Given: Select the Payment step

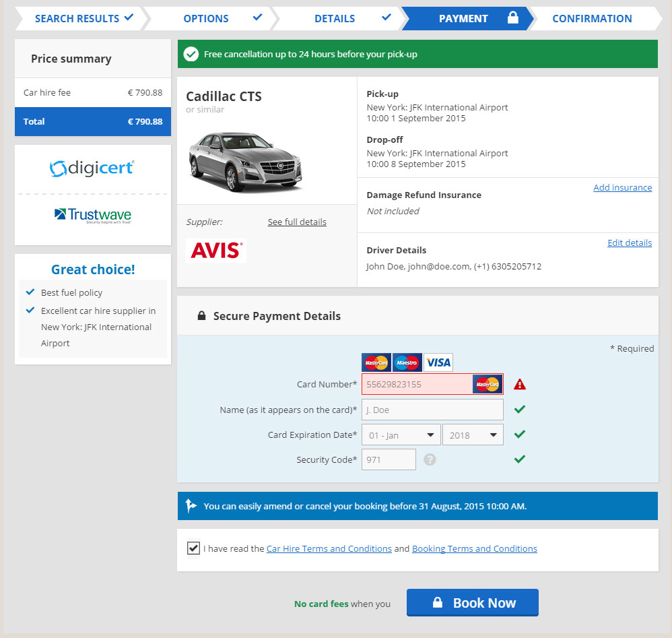Looking at the screenshot, I should tap(467, 18).
